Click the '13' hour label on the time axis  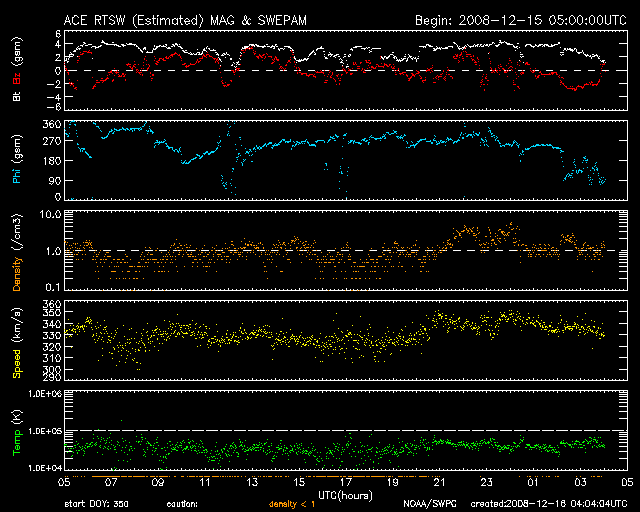[x=252, y=482]
